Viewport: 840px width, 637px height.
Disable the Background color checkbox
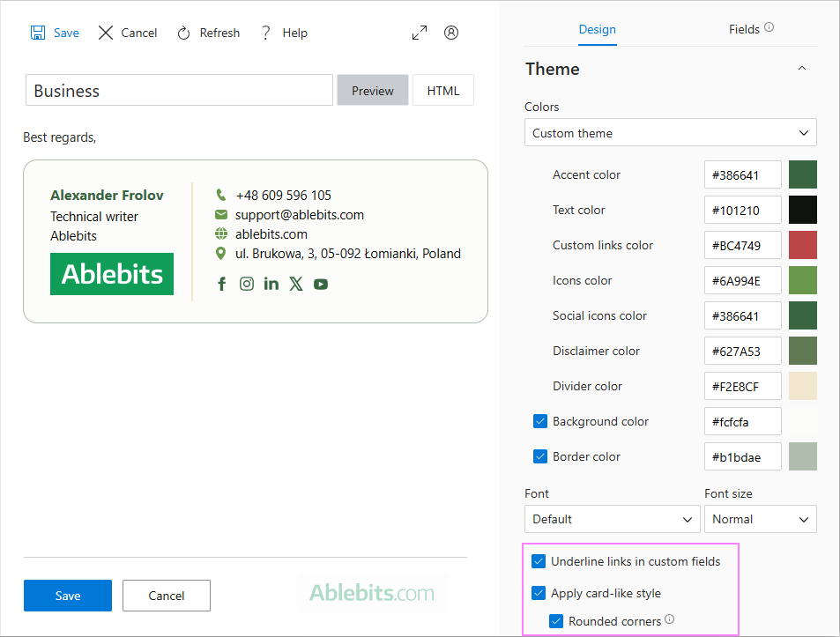(x=539, y=421)
